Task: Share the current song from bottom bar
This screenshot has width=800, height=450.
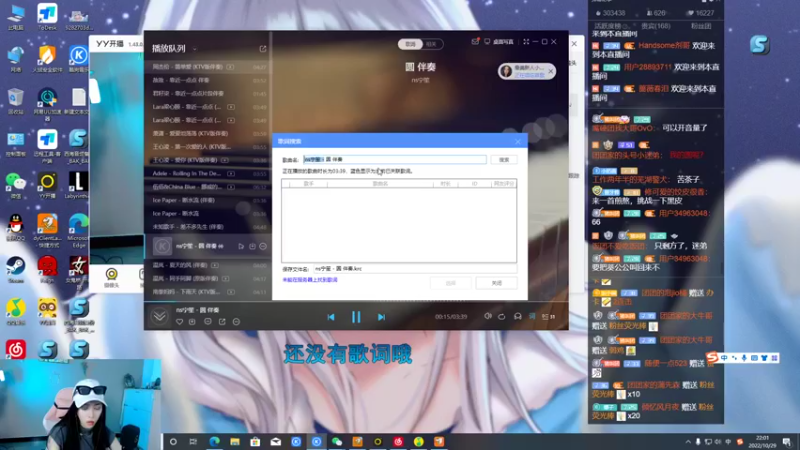Action: point(222,321)
